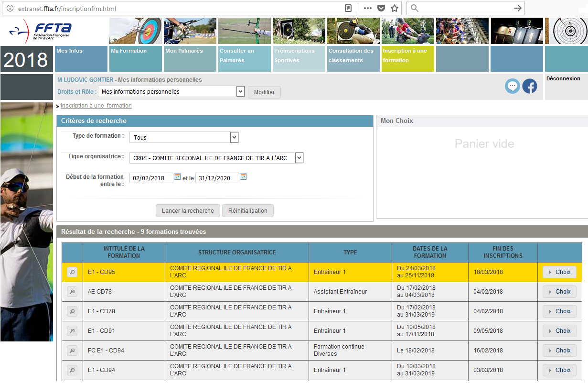The height and width of the screenshot is (384, 588).
Task: View details magnifier for E1 - CD94
Action: click(x=72, y=370)
